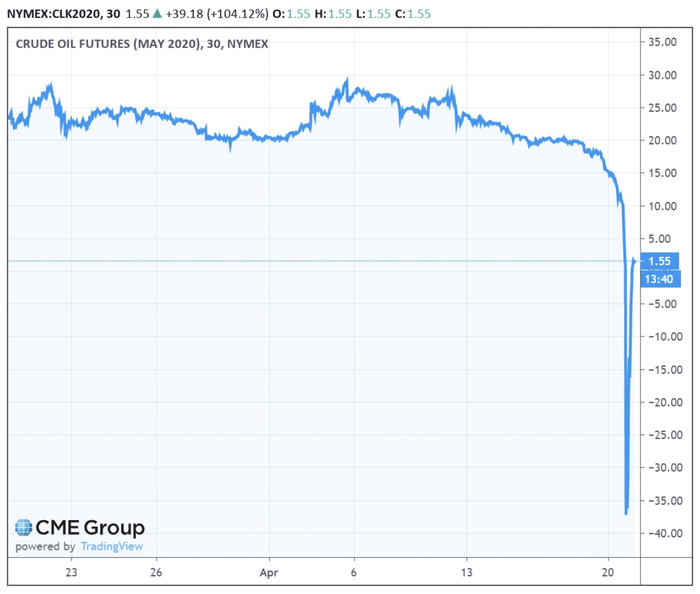
Task: Click the 23 date label on time axis
Action: (71, 572)
